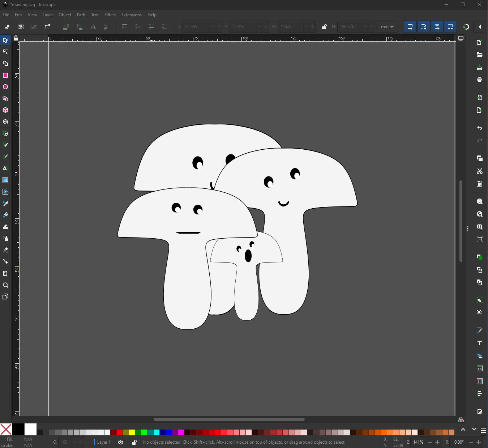Expand snapping options arrow
Image resolution: width=488 pixels, height=448 pixels.
(480, 27)
